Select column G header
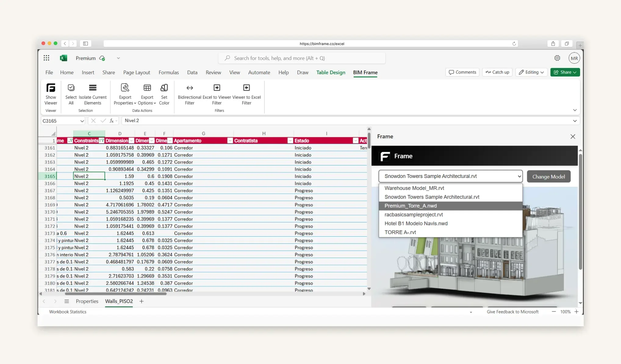The width and height of the screenshot is (621, 364). click(203, 133)
